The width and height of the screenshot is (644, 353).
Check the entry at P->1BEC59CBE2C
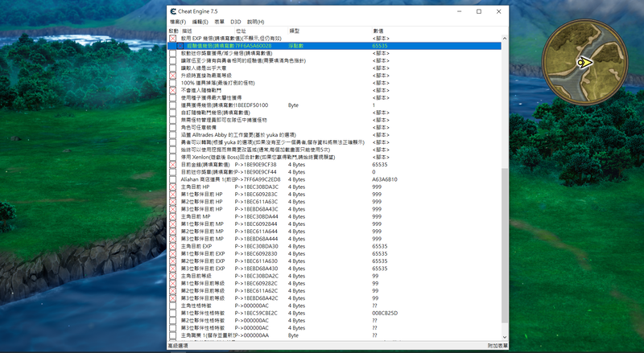tap(173, 313)
